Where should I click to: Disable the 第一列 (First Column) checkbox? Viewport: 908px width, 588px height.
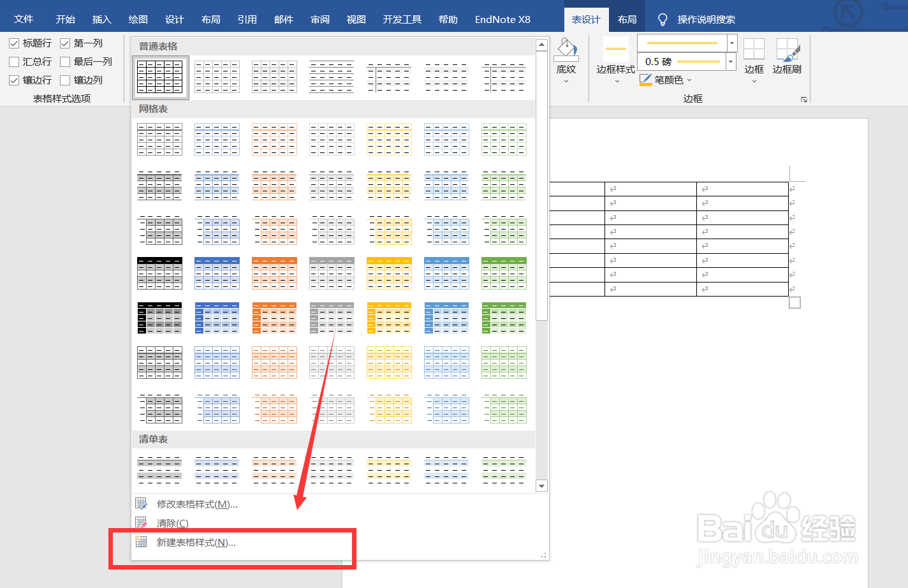click(65, 43)
